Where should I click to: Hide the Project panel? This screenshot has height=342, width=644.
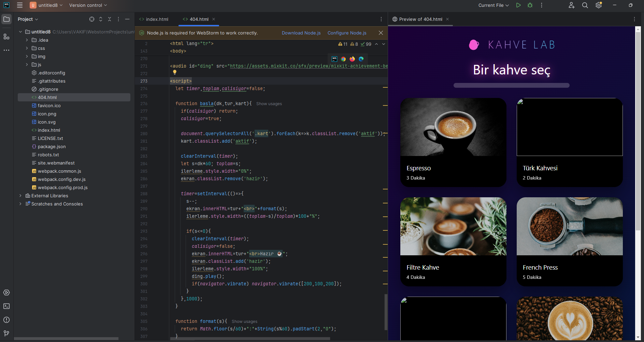click(x=127, y=19)
